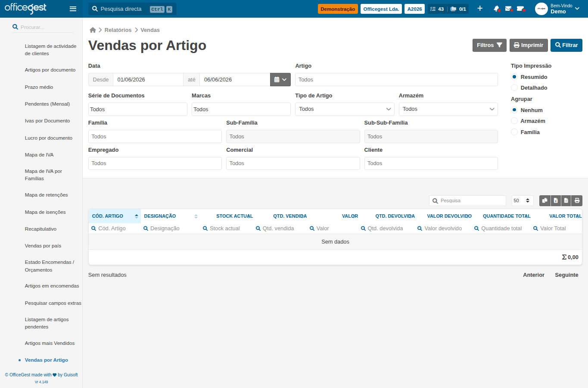Image resolution: width=588 pixels, height=388 pixels.
Task: Click the Filtros button
Action: click(489, 45)
